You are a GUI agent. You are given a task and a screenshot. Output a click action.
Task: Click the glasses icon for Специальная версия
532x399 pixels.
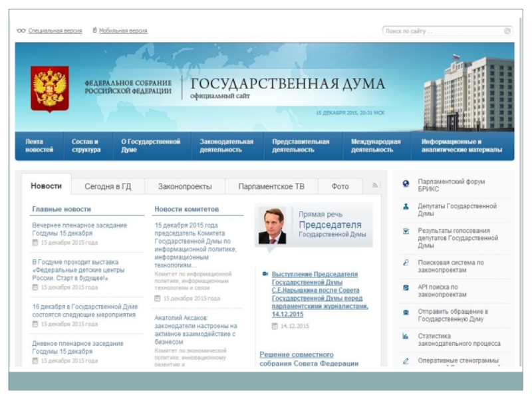point(21,31)
